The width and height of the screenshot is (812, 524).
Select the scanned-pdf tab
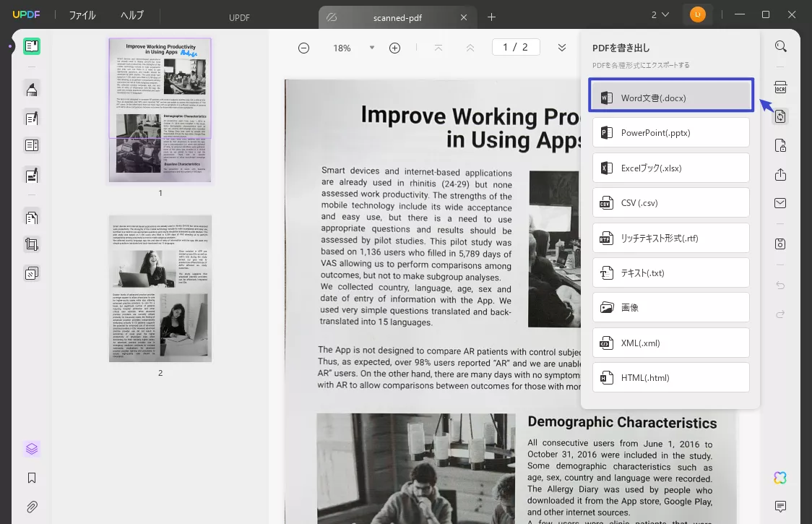coord(398,17)
